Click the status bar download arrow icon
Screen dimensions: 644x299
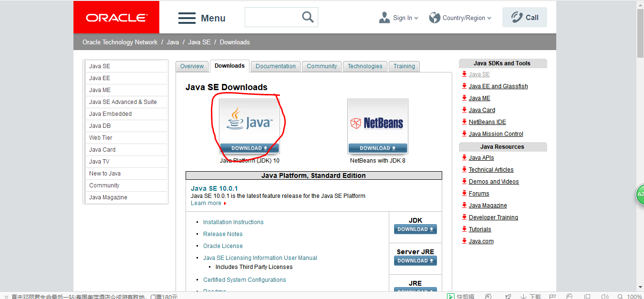tap(523, 296)
